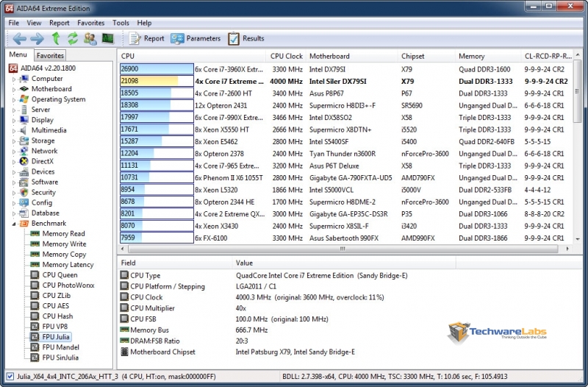588x387 pixels.
Task: Click the Forward navigation arrow
Action: pyautogui.click(x=37, y=38)
